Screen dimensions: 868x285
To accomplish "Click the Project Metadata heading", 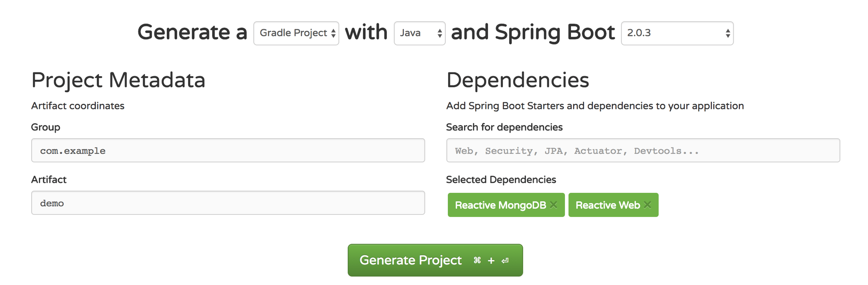I will 118,80.
